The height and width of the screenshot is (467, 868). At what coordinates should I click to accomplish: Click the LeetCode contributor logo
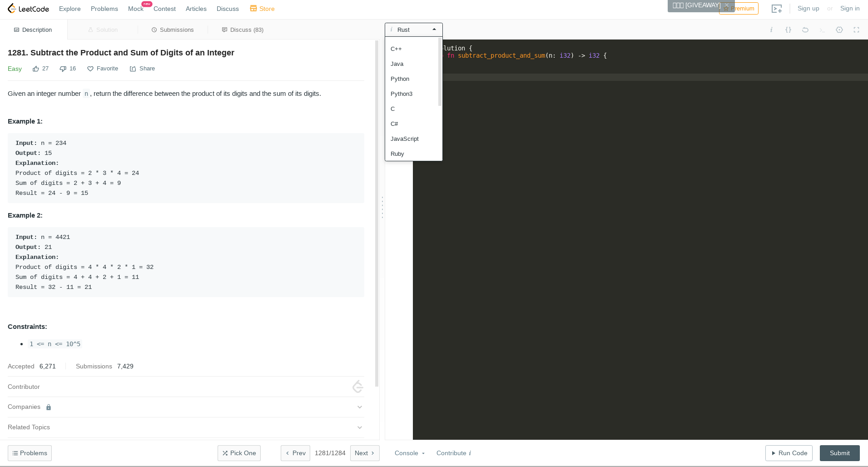358,387
